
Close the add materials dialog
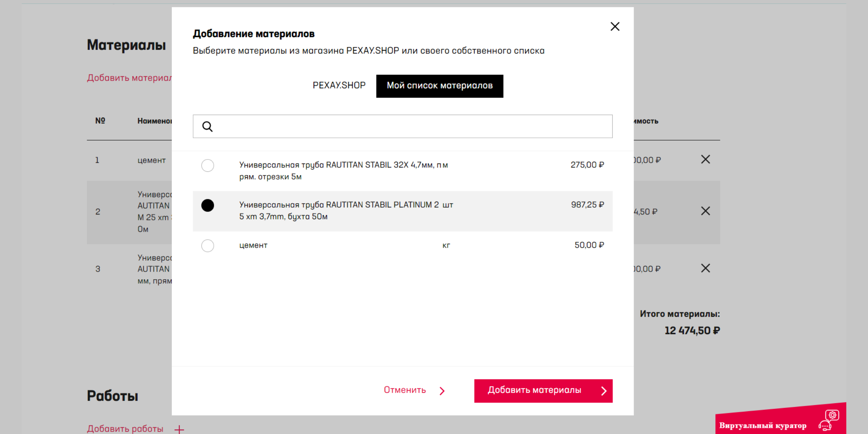pos(615,26)
